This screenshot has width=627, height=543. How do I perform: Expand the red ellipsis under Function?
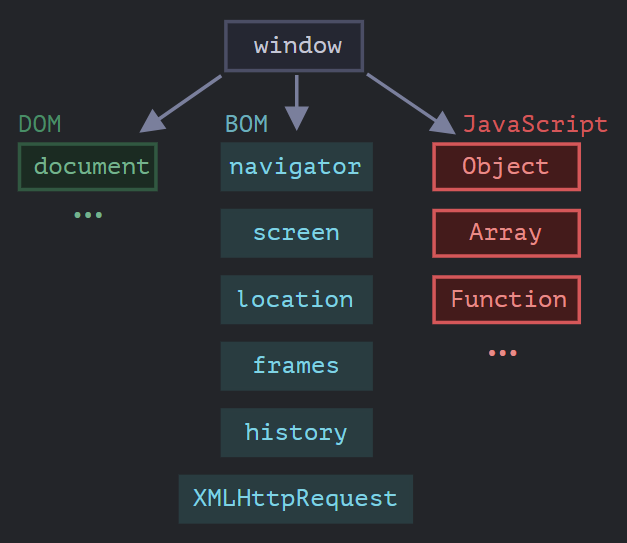(502, 353)
